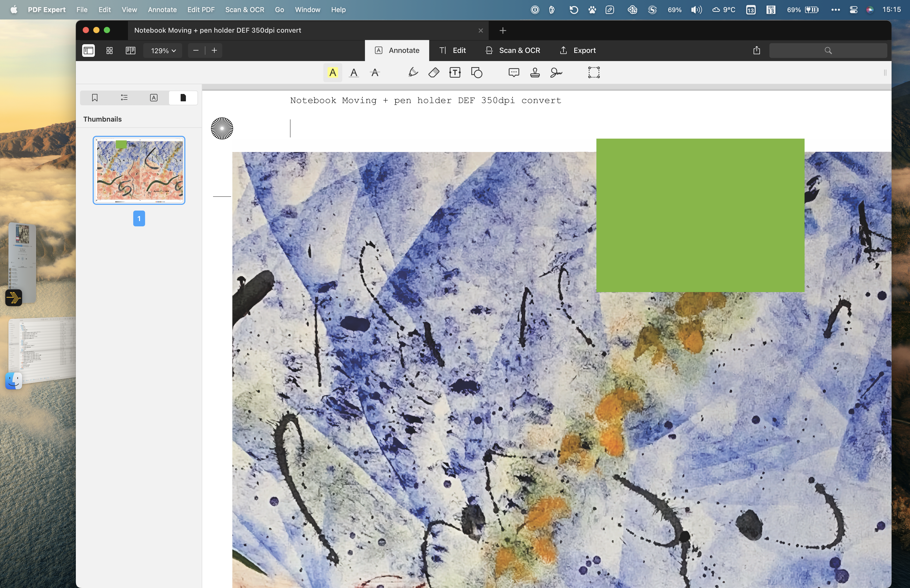
Task: Select the shapes tool
Action: click(477, 73)
